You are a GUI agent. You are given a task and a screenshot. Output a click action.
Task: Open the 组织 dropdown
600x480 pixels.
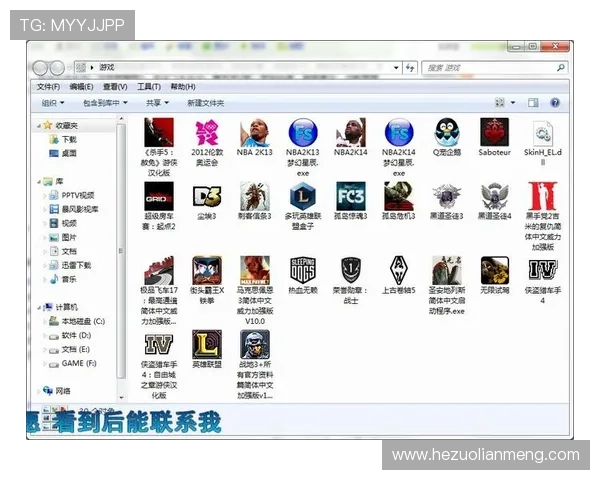click(53, 103)
